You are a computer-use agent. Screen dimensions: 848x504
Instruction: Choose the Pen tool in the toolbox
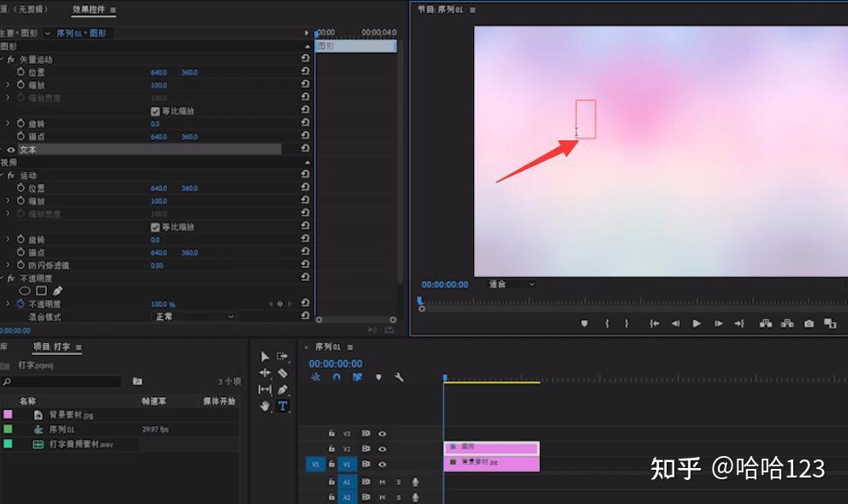[282, 389]
